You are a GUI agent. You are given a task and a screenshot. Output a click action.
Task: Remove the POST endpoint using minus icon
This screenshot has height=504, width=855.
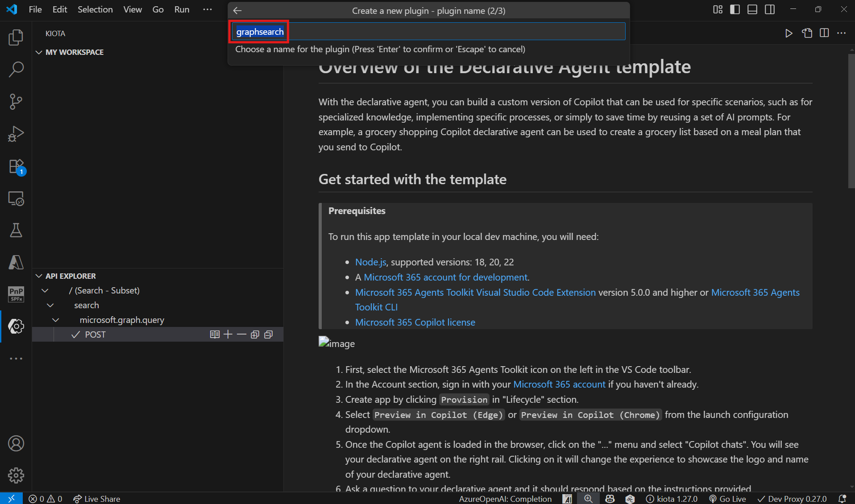pos(241,335)
